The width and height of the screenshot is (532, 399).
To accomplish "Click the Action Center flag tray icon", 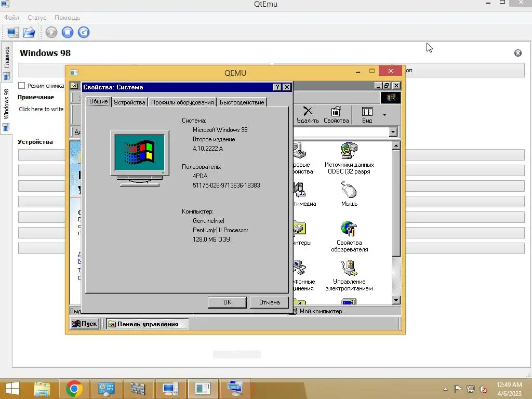I will [x=458, y=389].
